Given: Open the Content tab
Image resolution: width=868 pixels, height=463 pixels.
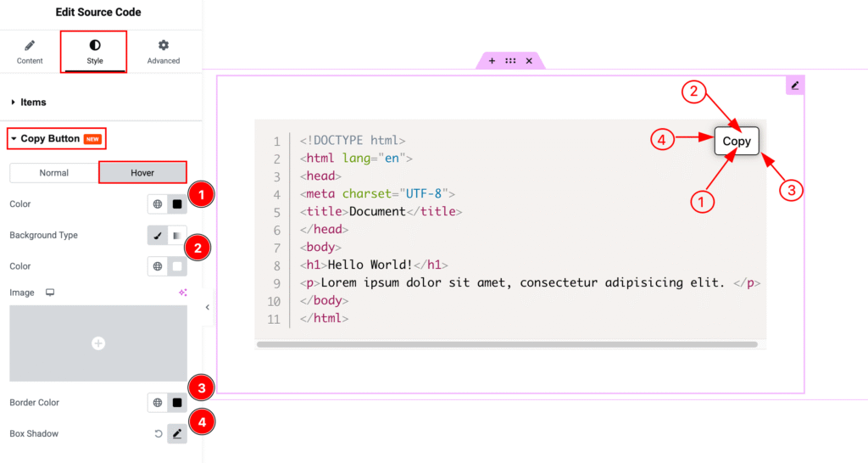Looking at the screenshot, I should click(x=30, y=52).
